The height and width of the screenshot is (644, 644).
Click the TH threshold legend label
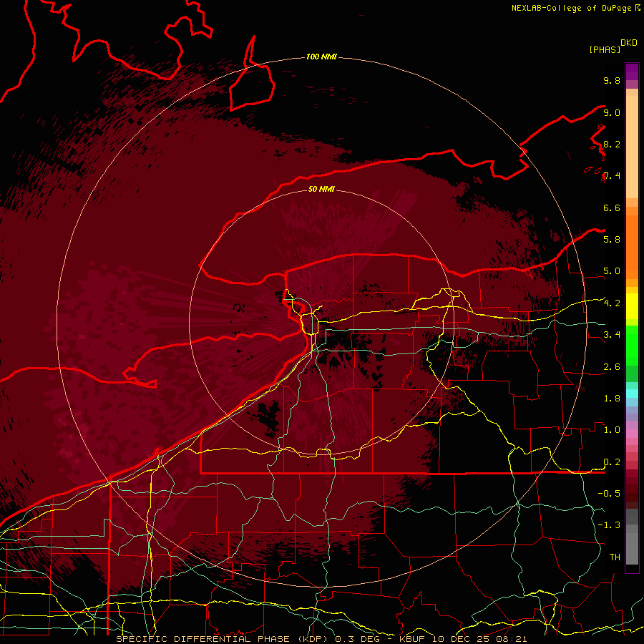pyautogui.click(x=615, y=557)
